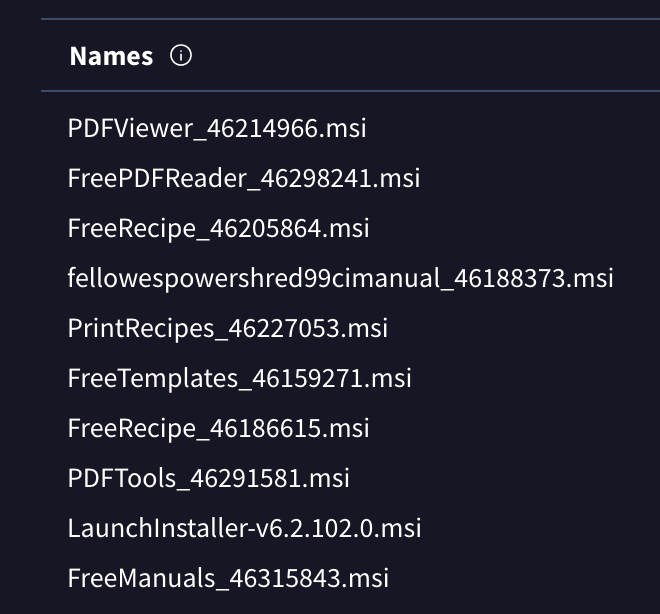The width and height of the screenshot is (660, 614).
Task: Select file name PDFTools_46291581.msi
Action: [209, 478]
